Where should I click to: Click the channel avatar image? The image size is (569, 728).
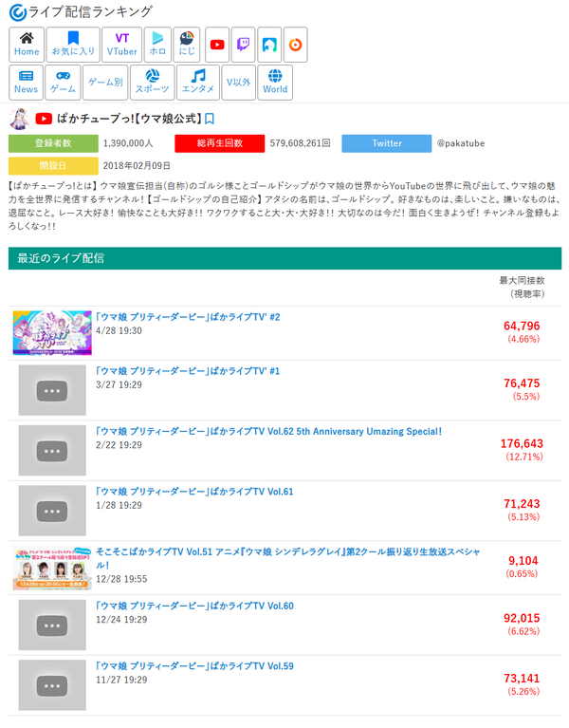coord(20,119)
